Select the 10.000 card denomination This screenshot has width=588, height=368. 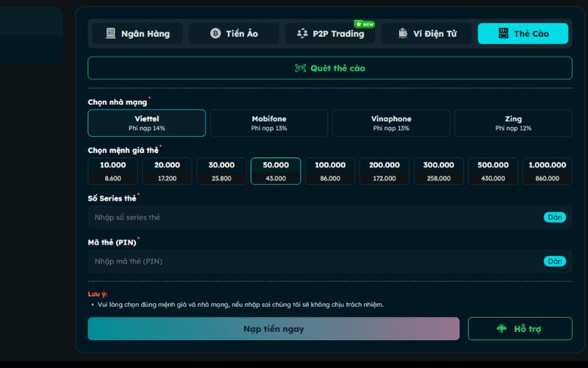(113, 171)
